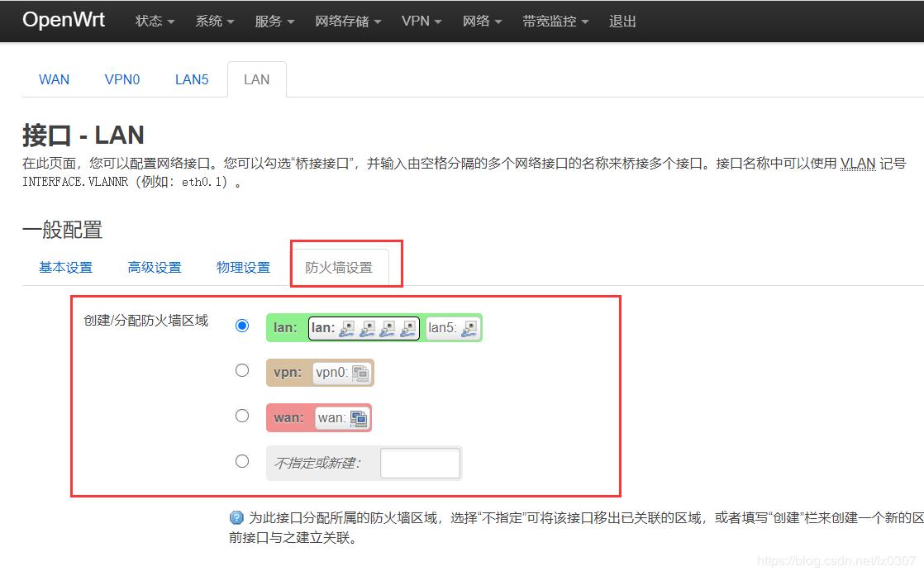The height and width of the screenshot is (576, 924).
Task: Select the wan firewall zone radio button
Action: click(242, 416)
